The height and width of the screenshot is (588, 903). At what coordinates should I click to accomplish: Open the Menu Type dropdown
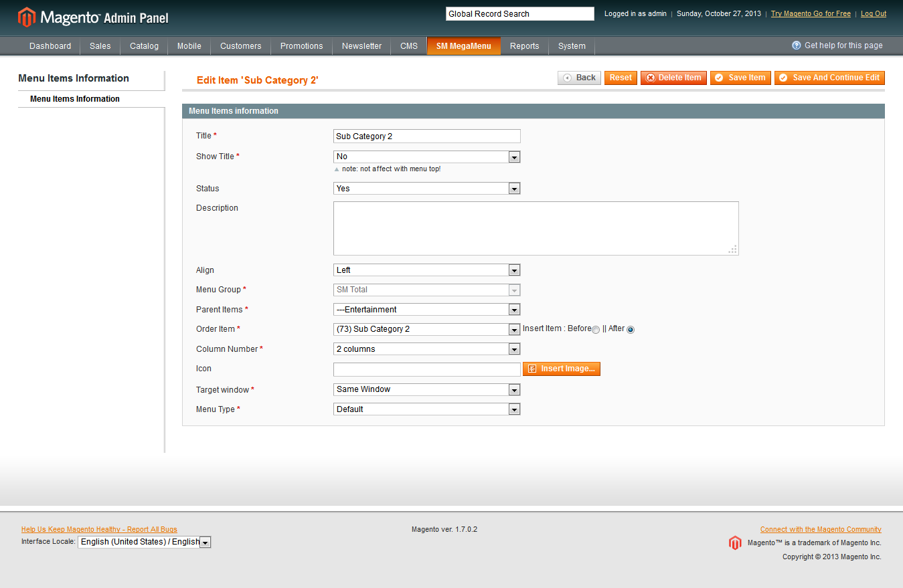click(427, 409)
